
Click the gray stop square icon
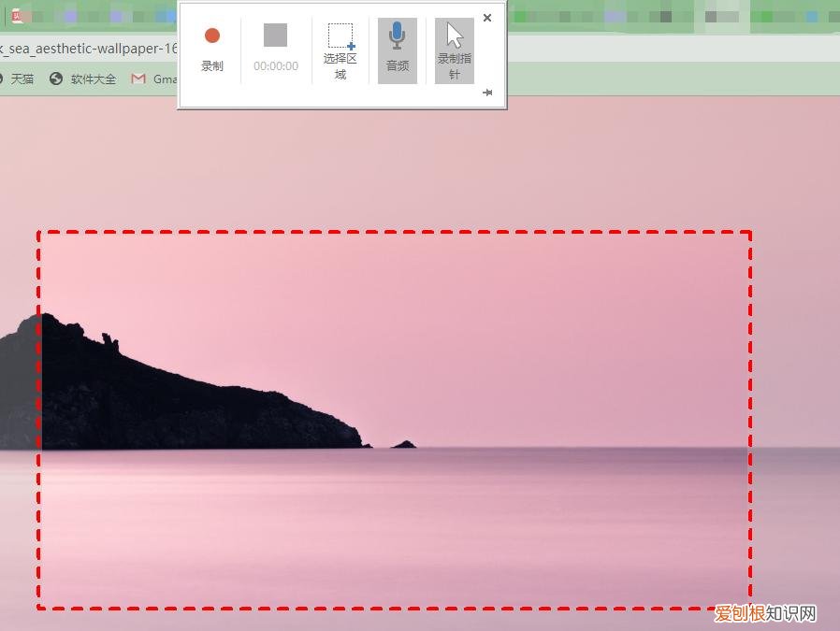(x=274, y=36)
